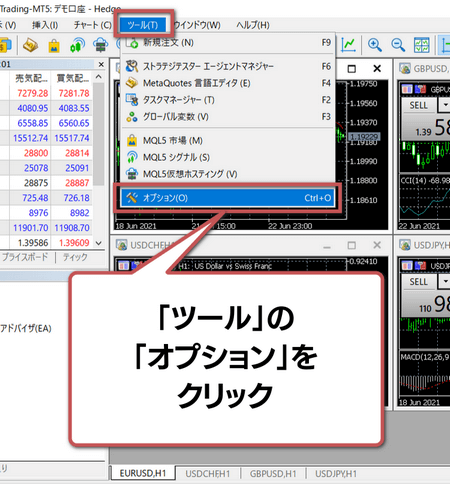This screenshot has width=450, height=484.
Task: Zoom out on the chart
Action: [398, 45]
